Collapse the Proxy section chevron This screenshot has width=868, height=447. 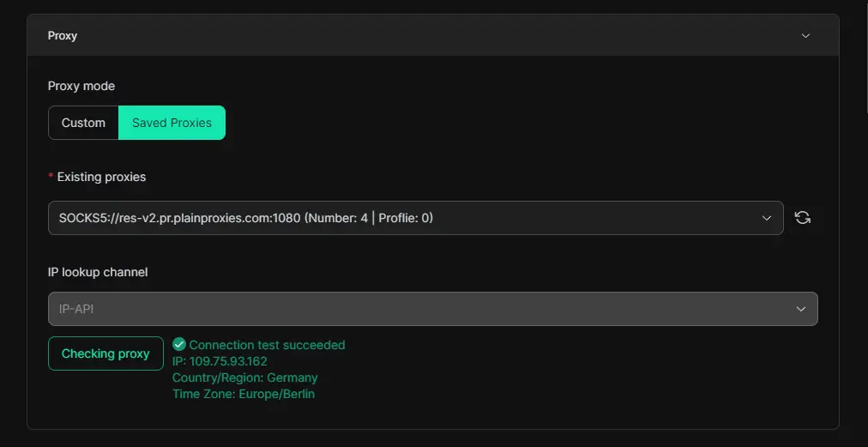pos(806,35)
